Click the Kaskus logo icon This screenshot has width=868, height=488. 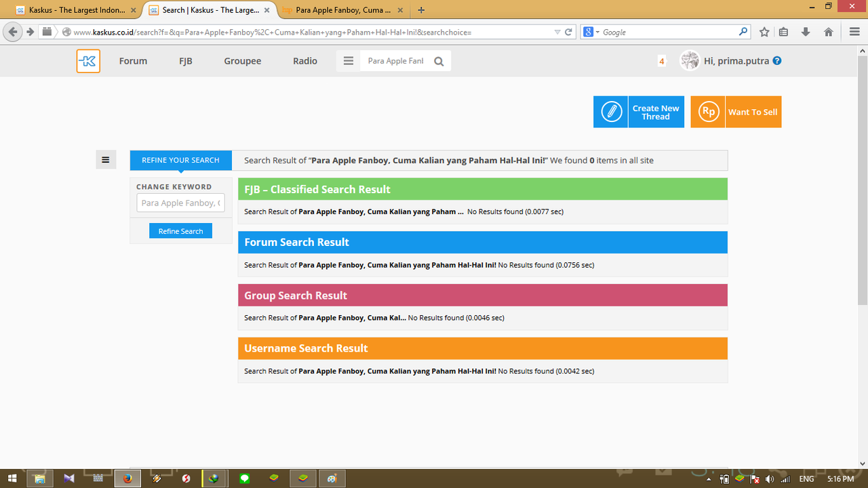pyautogui.click(x=88, y=61)
